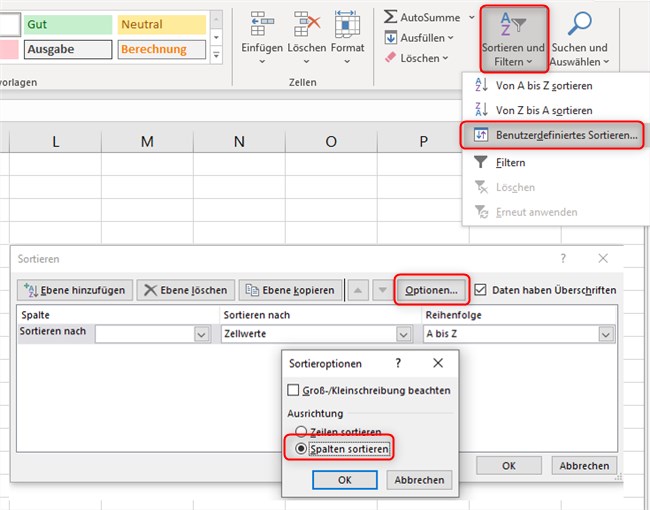The width and height of the screenshot is (650, 510).
Task: Open the Spalte Sortieren nach dropdown
Action: point(201,334)
